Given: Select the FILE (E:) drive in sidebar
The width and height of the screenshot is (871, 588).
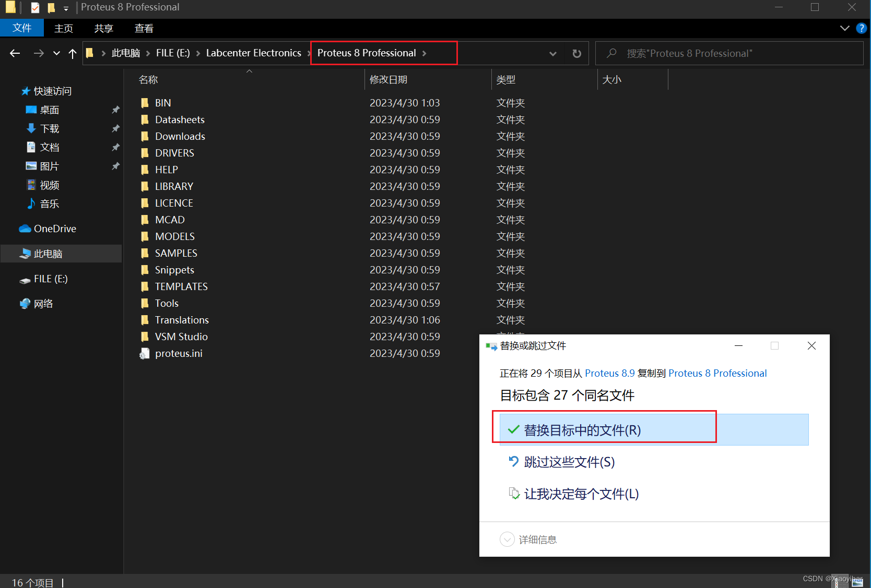Looking at the screenshot, I should 51,279.
